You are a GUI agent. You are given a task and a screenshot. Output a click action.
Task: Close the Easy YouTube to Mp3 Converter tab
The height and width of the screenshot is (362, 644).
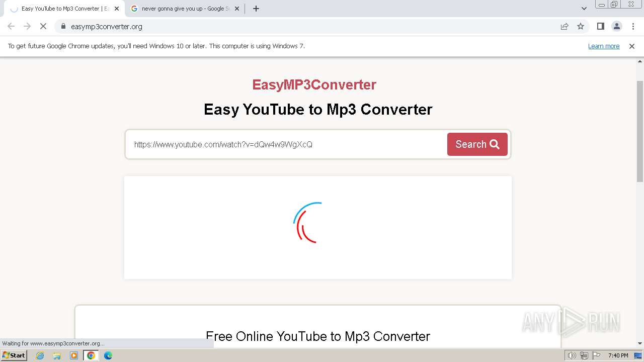pyautogui.click(x=117, y=9)
